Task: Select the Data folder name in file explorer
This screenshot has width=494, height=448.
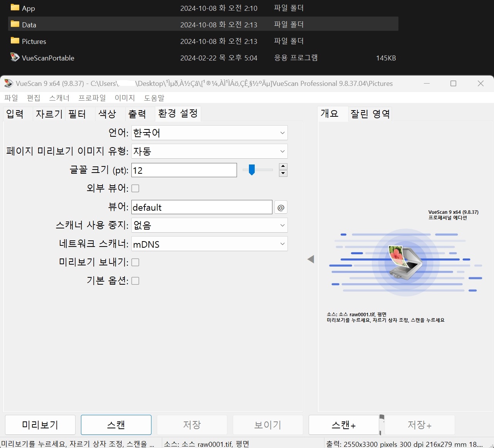Action: [x=29, y=25]
